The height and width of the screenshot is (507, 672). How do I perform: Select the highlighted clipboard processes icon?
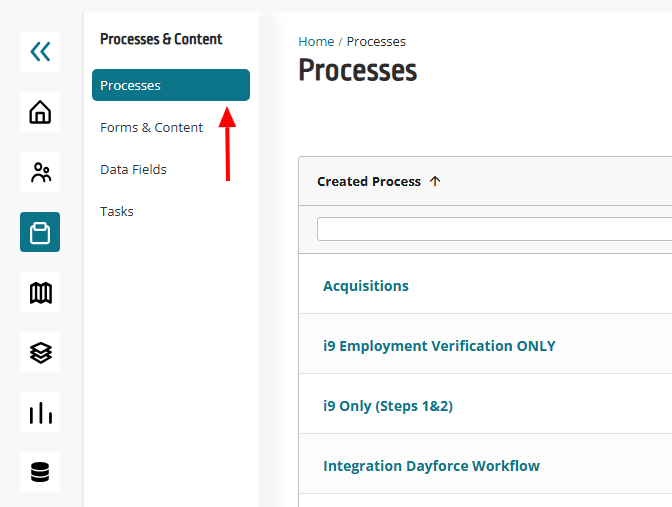pyautogui.click(x=40, y=232)
